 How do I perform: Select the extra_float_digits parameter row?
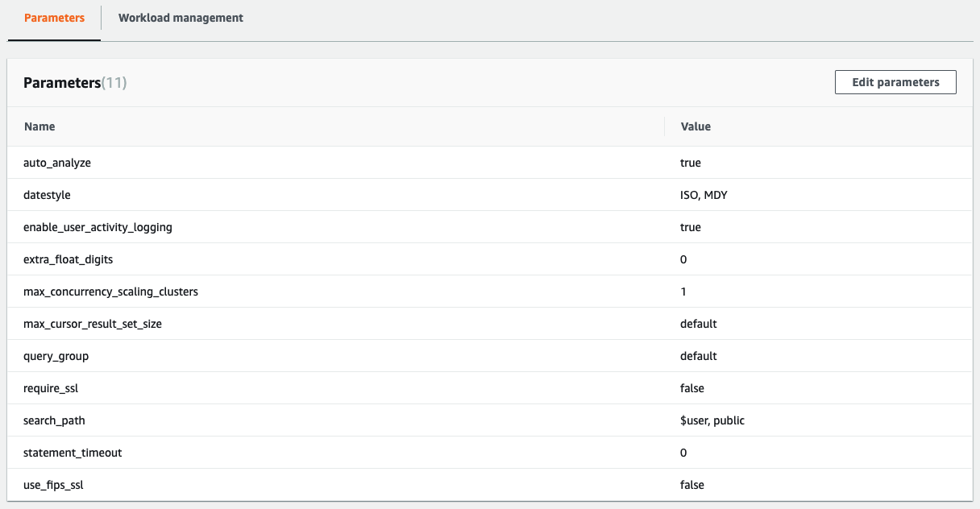[x=68, y=259]
